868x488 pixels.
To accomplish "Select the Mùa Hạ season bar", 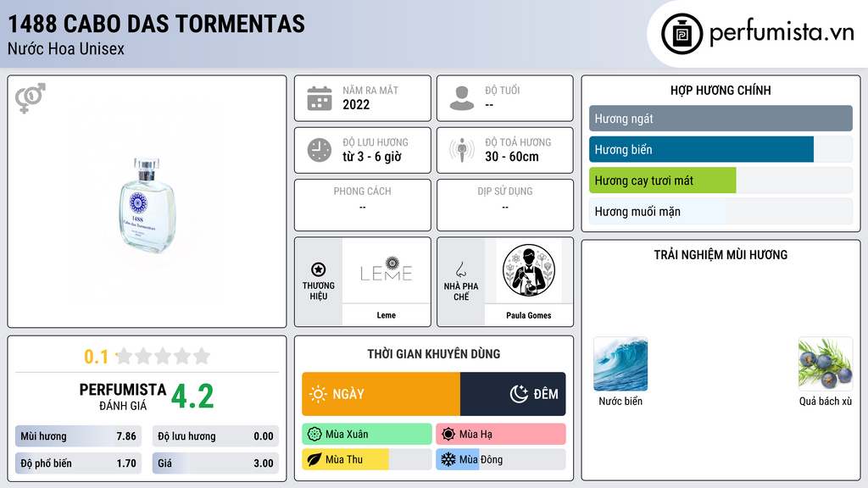I will pos(501,435).
